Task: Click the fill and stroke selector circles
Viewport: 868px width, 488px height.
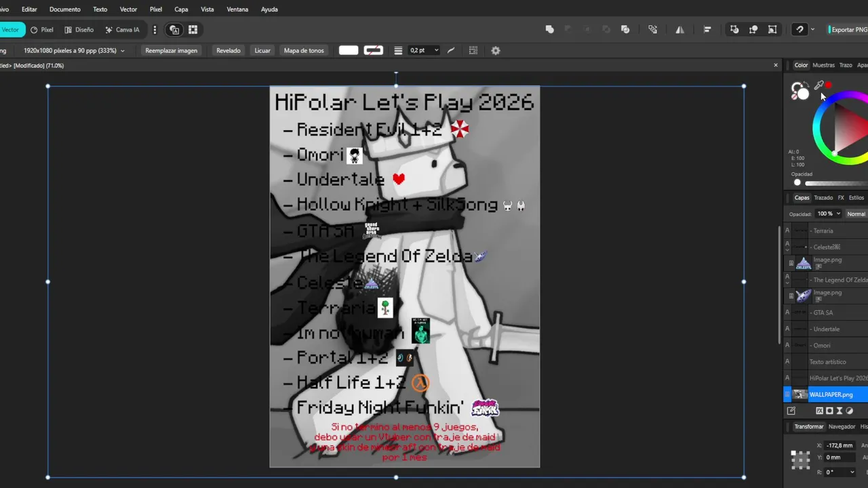Action: (800, 91)
